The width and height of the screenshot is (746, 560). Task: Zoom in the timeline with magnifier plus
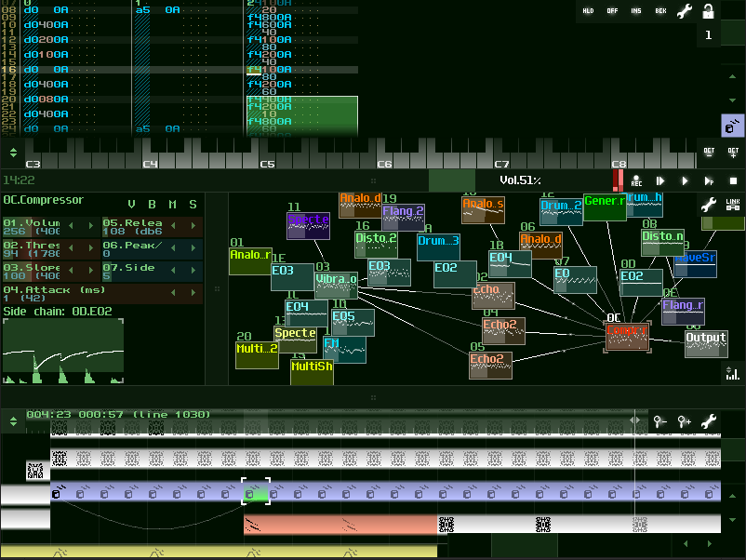point(685,421)
